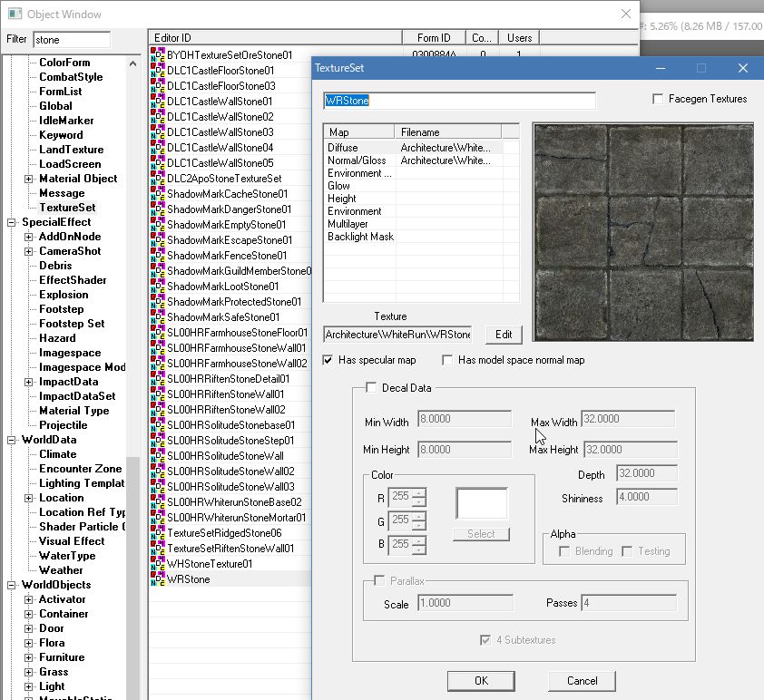Click the icon next to ShadowMarkLootStone01
The image size is (764, 700).
157,287
